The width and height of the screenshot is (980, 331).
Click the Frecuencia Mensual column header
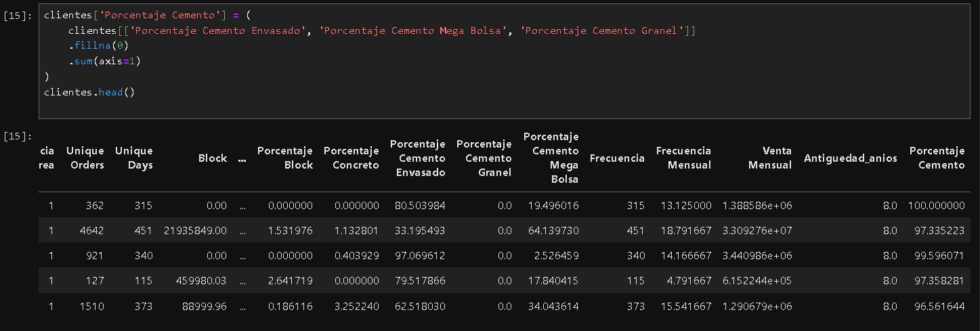[x=683, y=158]
